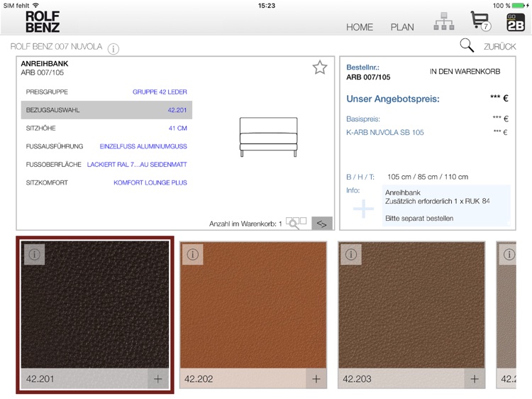Tap the battery indicator in status bar
The width and height of the screenshot is (532, 399).
click(x=519, y=6)
